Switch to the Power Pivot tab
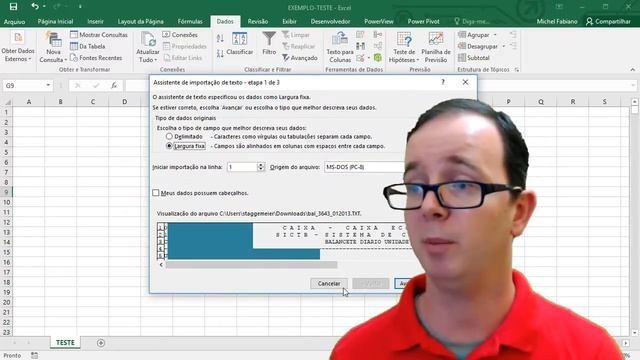Image resolution: width=640 pixels, height=360 pixels. click(423, 21)
